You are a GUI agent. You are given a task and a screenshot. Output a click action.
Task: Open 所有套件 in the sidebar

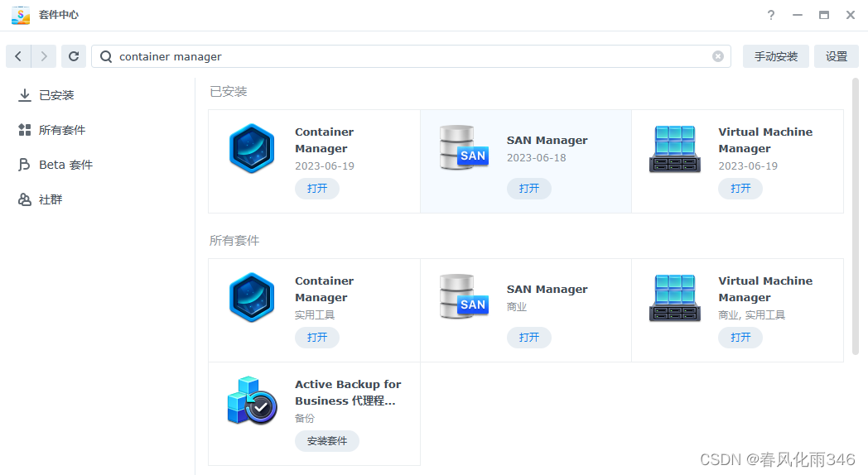click(x=61, y=130)
